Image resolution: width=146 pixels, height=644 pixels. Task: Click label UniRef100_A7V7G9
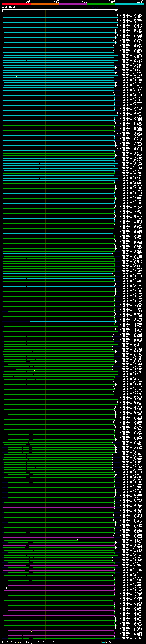coord(131,570)
